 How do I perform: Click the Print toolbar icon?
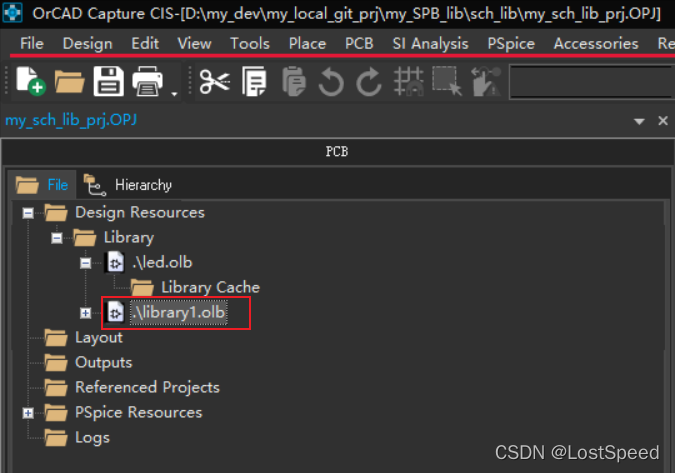[148, 82]
